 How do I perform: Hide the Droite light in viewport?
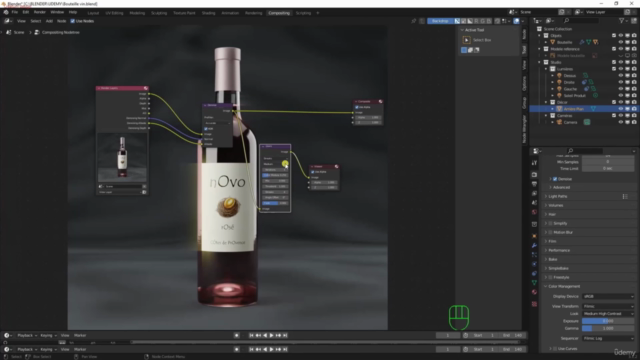tap(621, 82)
